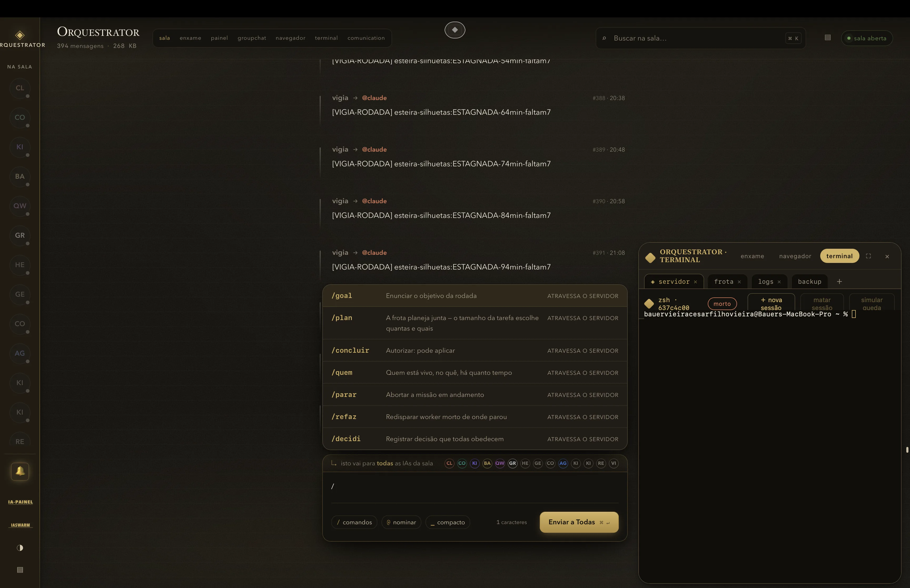This screenshot has width=910, height=588.
Task: Switch to the enxame tab in top nav
Action: (x=190, y=38)
